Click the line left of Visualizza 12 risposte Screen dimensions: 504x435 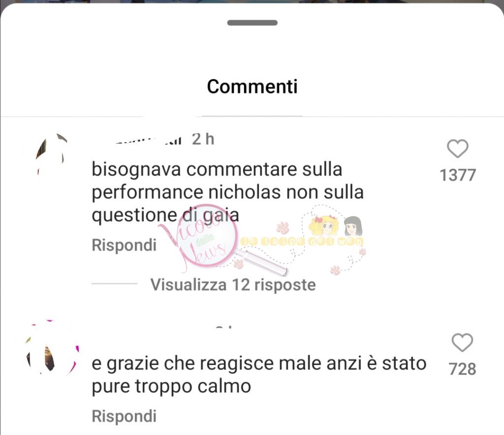tap(114, 283)
